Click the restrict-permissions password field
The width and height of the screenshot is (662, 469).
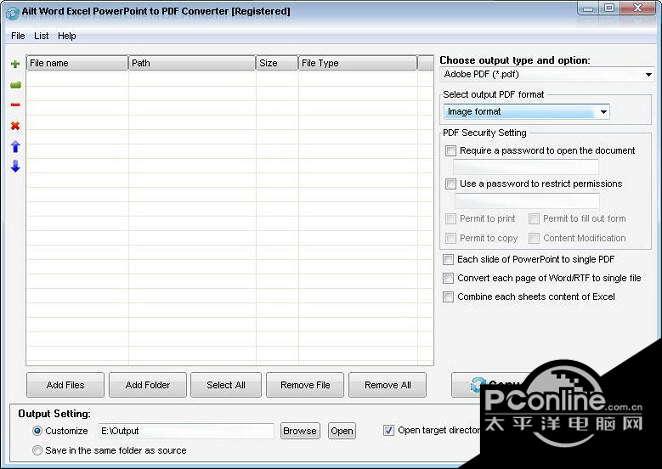[526, 201]
